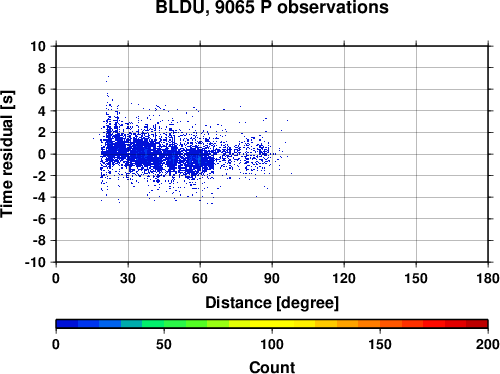500x374 pixels.
Task: Click the plot title 'BLDU, 9065 P observations'
Action: coord(272,7)
